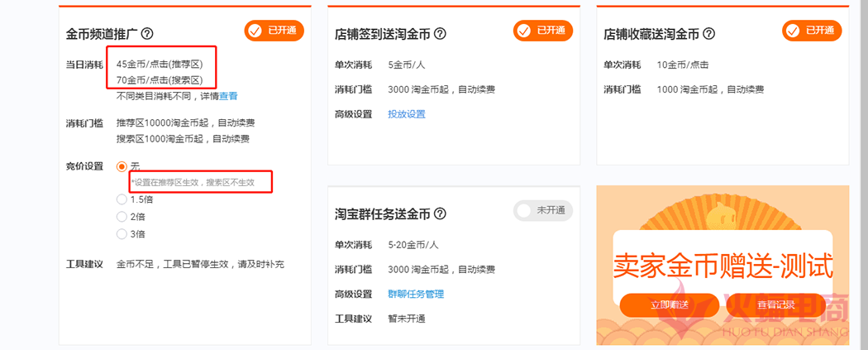Viewport: 868px width, 350px height.
Task: Select the 无 bidding radio option
Action: [122, 166]
